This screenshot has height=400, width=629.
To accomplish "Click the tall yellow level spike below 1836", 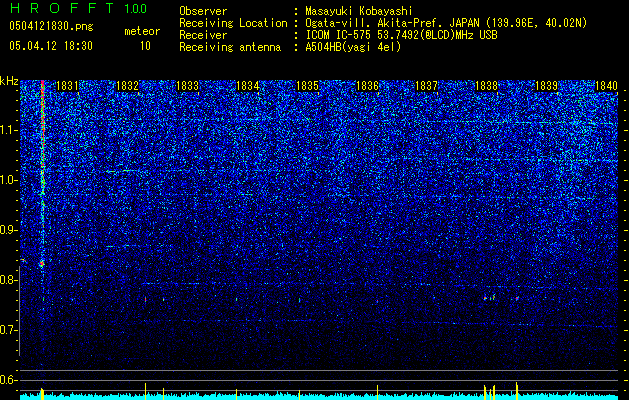I will coord(377,392).
